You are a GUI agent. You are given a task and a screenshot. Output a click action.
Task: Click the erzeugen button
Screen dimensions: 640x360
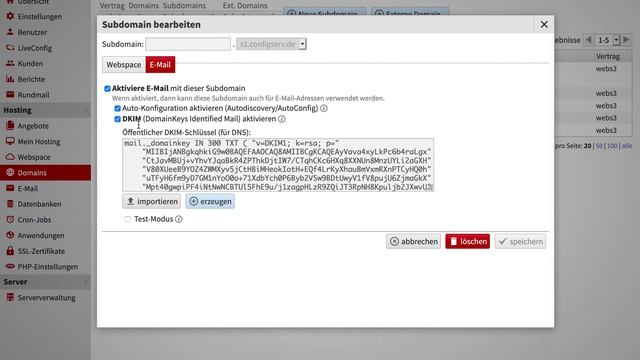tap(210, 201)
